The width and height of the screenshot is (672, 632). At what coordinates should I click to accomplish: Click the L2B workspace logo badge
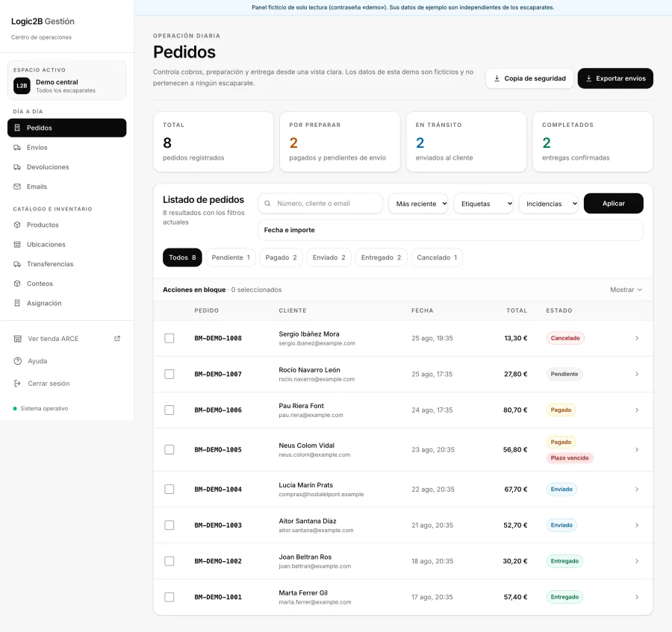tap(22, 86)
